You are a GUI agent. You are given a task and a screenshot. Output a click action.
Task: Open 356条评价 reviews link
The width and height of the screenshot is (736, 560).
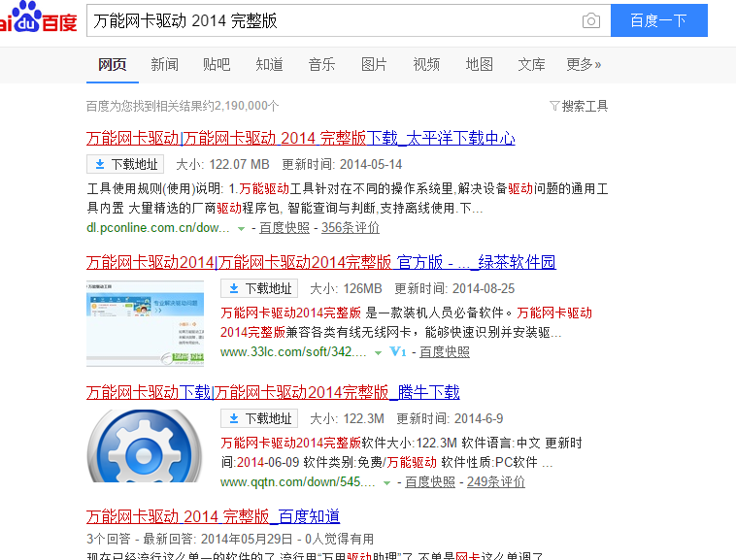(x=351, y=227)
